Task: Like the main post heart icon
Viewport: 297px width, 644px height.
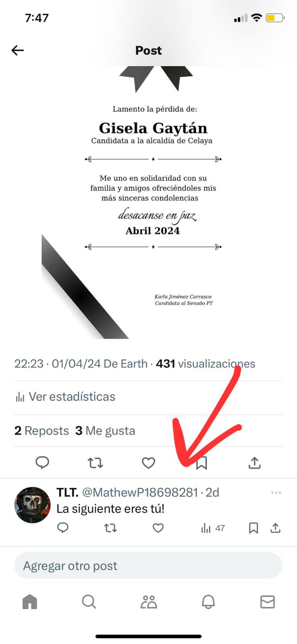Action: point(148,463)
